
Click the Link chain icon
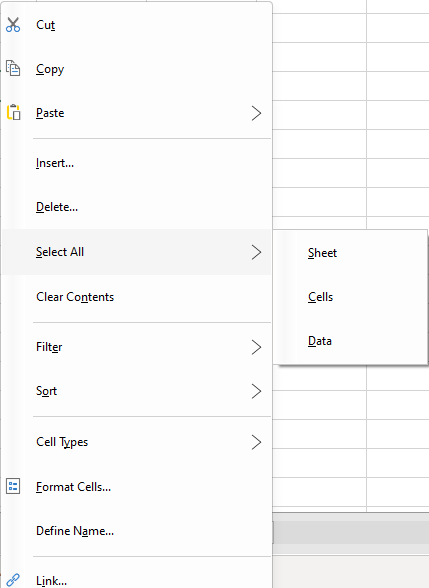pyautogui.click(x=13, y=580)
